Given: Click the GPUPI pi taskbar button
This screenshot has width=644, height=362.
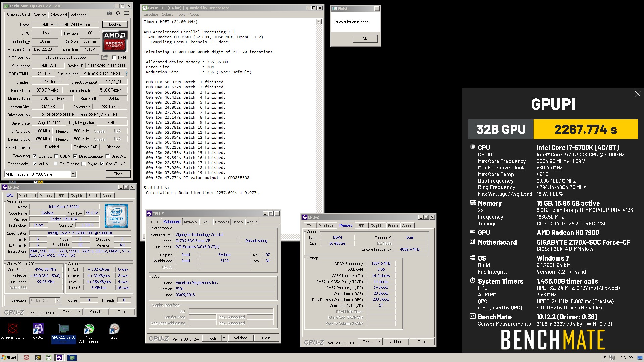Looking at the screenshot, I should [49, 358].
